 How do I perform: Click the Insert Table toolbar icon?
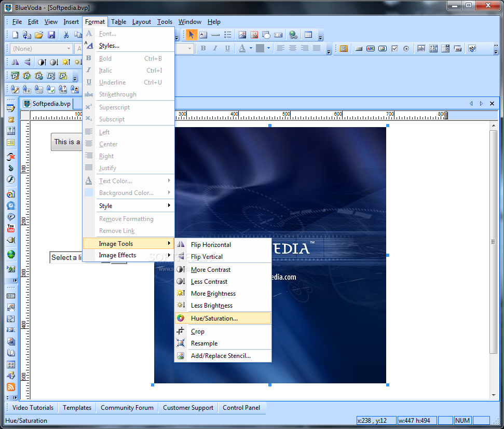tap(308, 35)
